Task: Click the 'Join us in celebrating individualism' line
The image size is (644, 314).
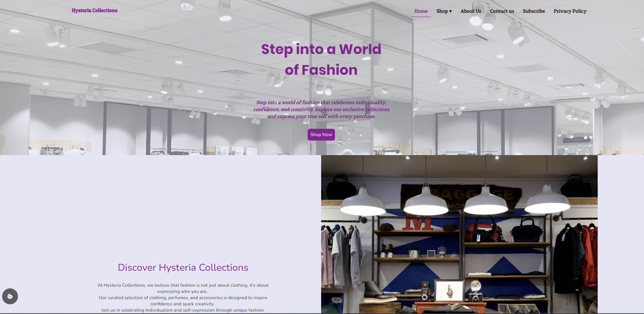Action: point(183,310)
